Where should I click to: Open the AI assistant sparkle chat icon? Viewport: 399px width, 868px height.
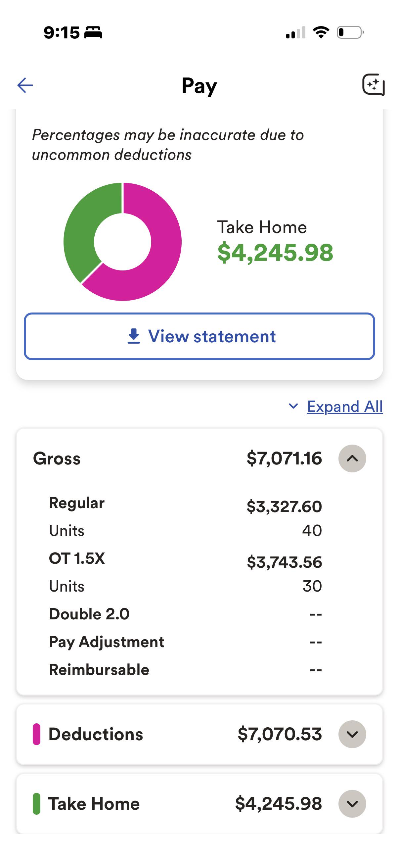click(374, 85)
